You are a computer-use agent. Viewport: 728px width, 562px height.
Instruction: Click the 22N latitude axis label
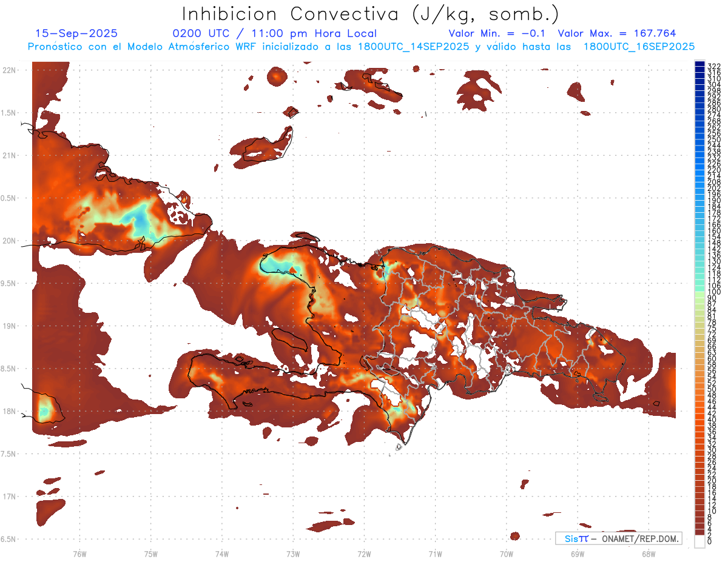(9, 70)
